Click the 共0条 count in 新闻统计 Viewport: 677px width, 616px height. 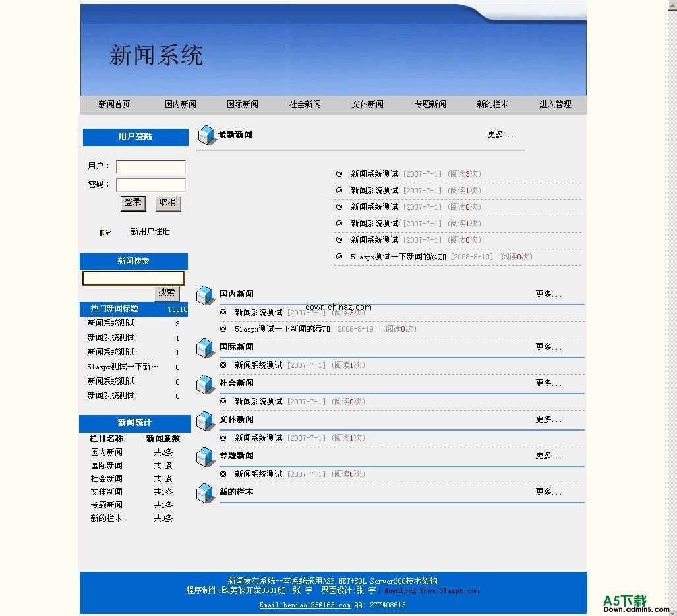click(163, 518)
